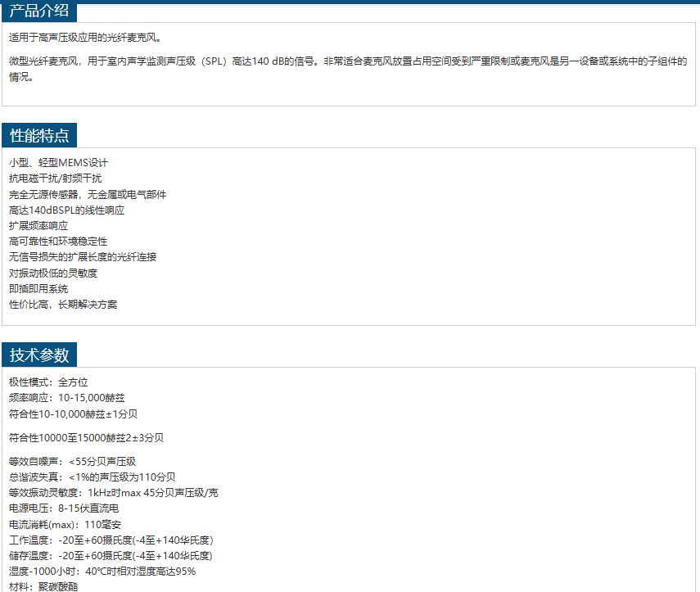Click the 工作温度 parameter line

pos(111,540)
